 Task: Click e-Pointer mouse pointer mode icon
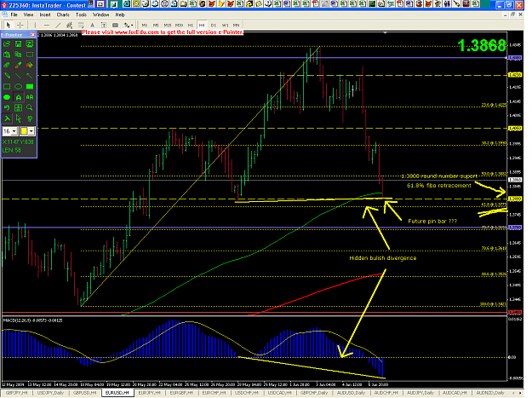coord(19,118)
